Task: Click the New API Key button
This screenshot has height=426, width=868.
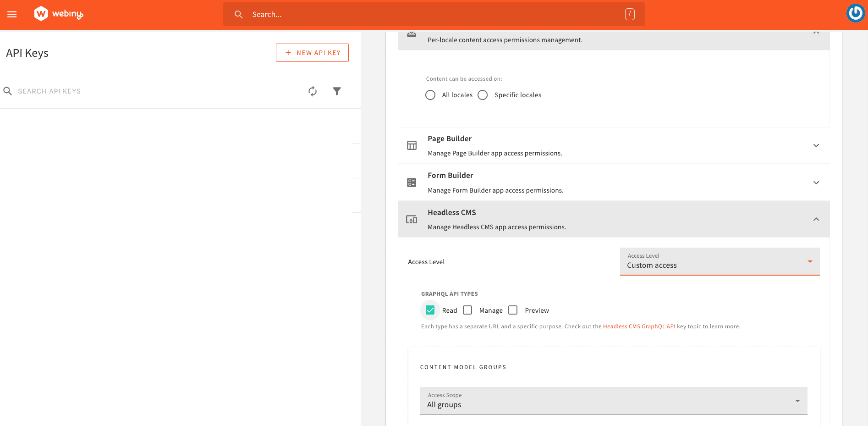Action: pos(312,53)
